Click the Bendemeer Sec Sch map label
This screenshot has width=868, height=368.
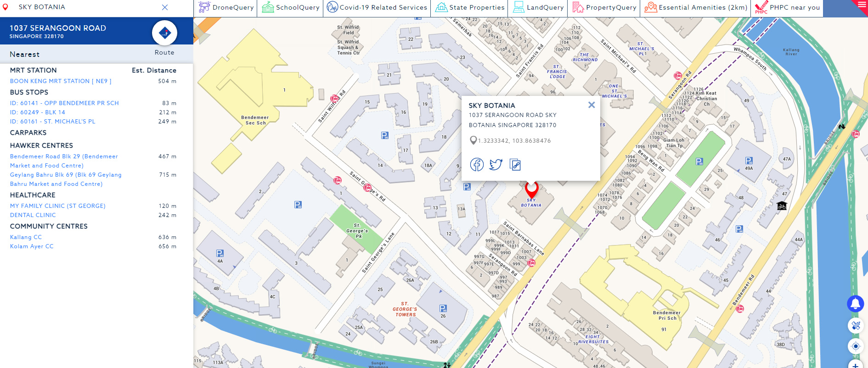click(255, 120)
